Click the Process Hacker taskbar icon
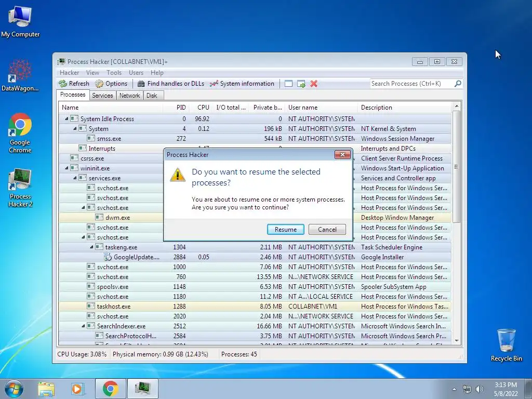This screenshot has height=399, width=532. 142,389
